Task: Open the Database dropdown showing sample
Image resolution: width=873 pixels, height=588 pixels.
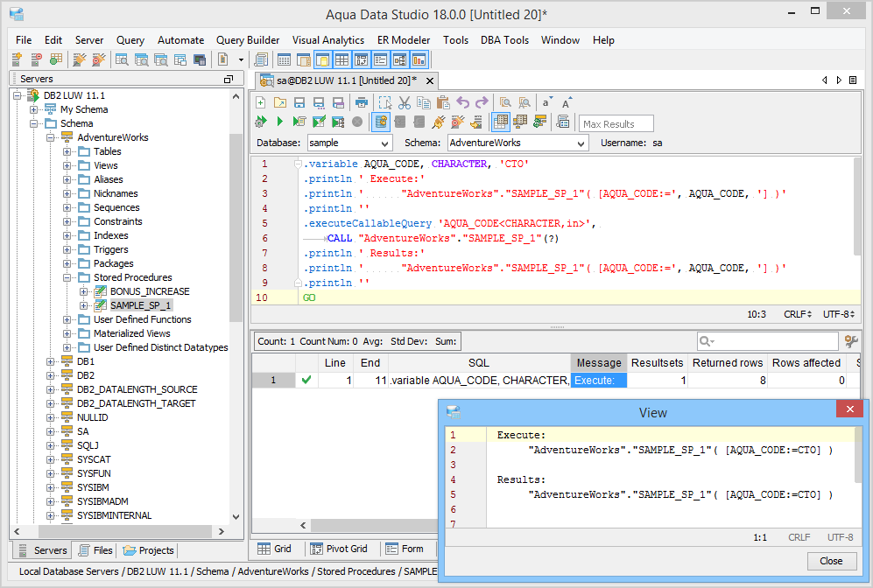Action: pyautogui.click(x=348, y=143)
